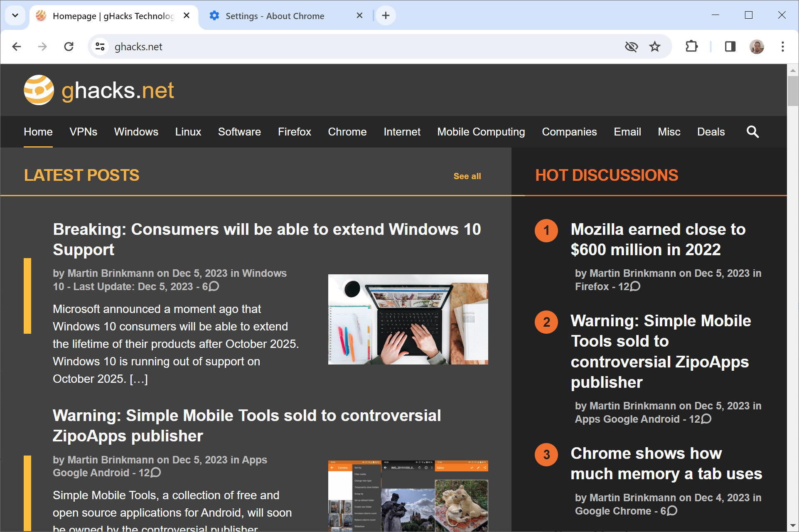Open the Software category
799x532 pixels.
coord(240,132)
